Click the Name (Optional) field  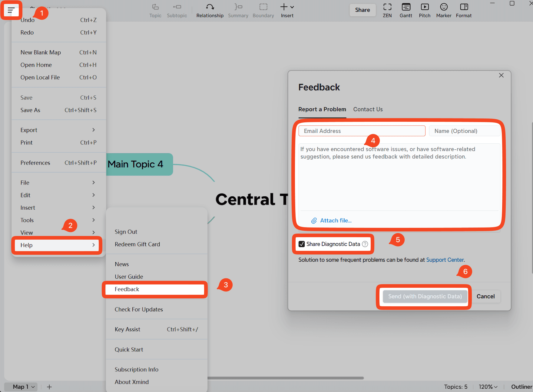pyautogui.click(x=465, y=131)
